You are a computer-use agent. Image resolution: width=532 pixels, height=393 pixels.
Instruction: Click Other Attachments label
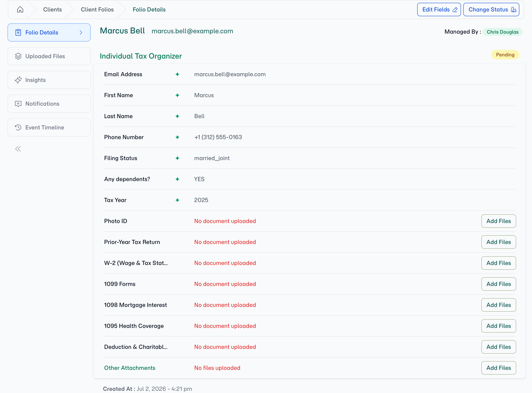[x=130, y=368]
